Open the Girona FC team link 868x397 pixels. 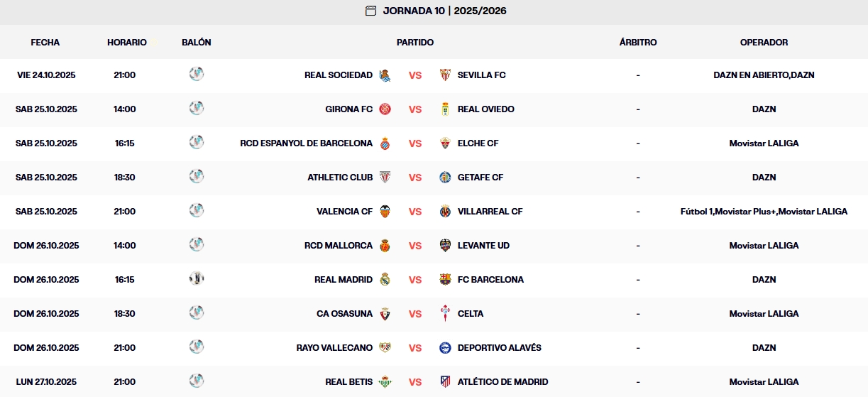click(x=348, y=109)
